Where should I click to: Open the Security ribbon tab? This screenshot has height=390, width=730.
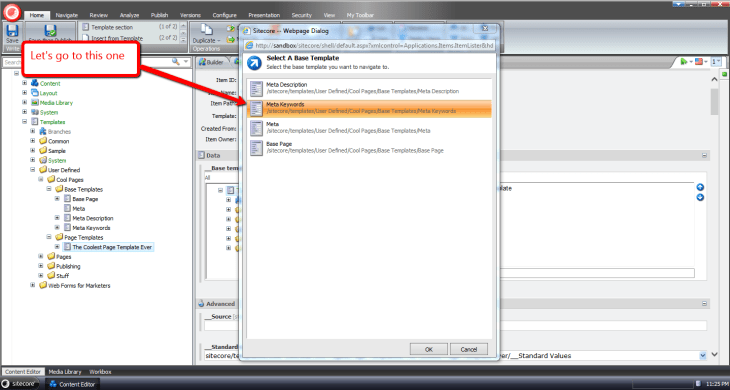click(x=302, y=15)
